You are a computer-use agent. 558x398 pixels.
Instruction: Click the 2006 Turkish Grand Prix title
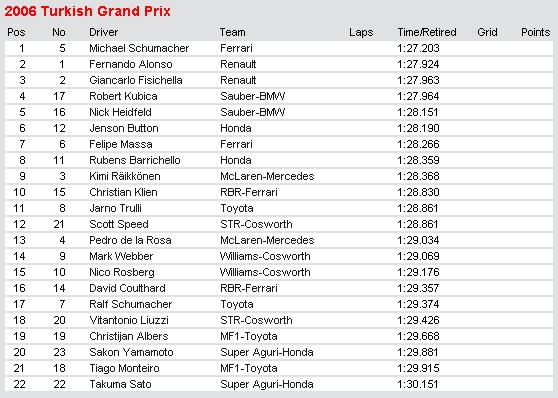(88, 11)
